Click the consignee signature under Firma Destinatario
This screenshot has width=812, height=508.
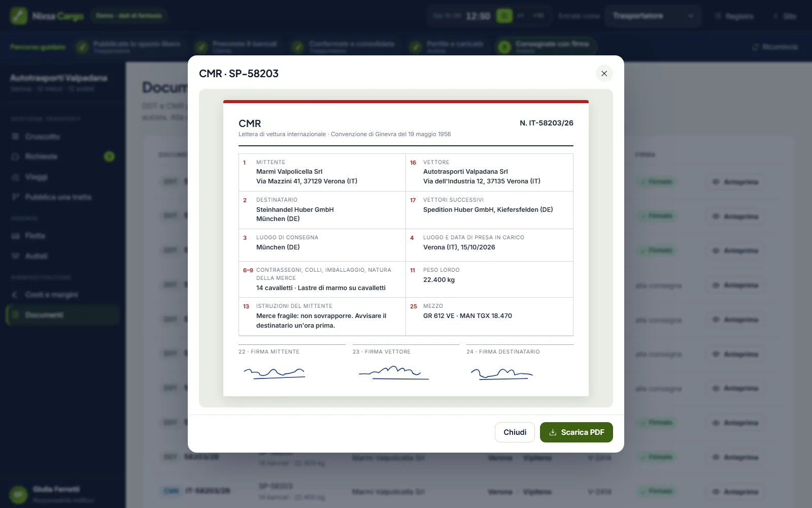click(501, 374)
